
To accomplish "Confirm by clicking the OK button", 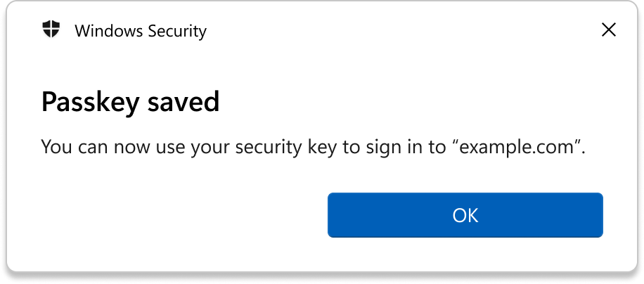I will coord(465,215).
